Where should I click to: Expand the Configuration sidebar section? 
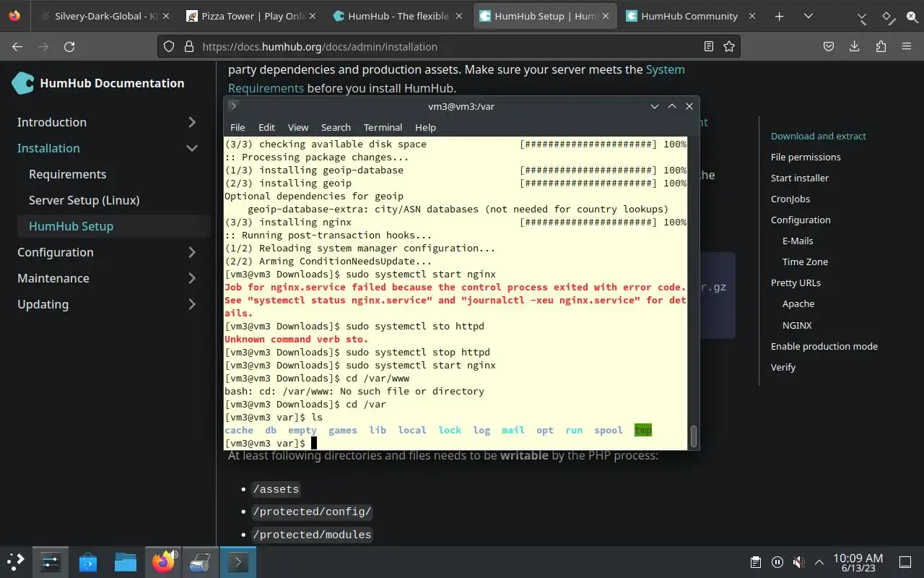coord(192,252)
